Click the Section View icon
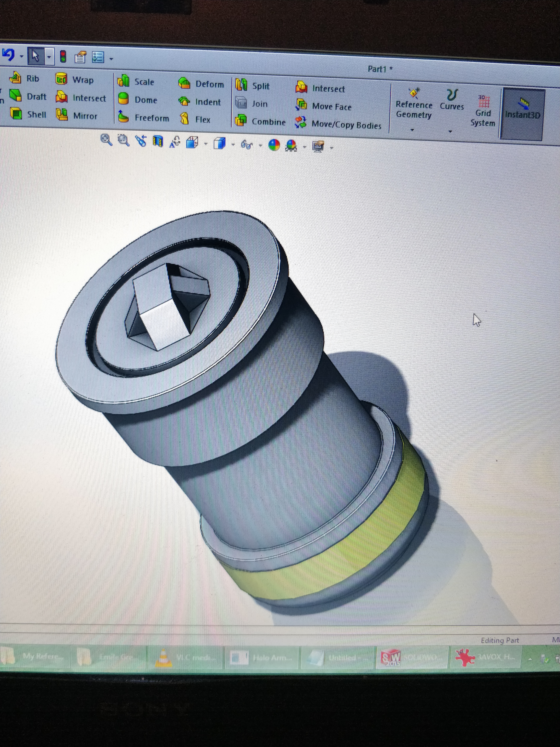The width and height of the screenshot is (560, 747). pyautogui.click(x=158, y=142)
